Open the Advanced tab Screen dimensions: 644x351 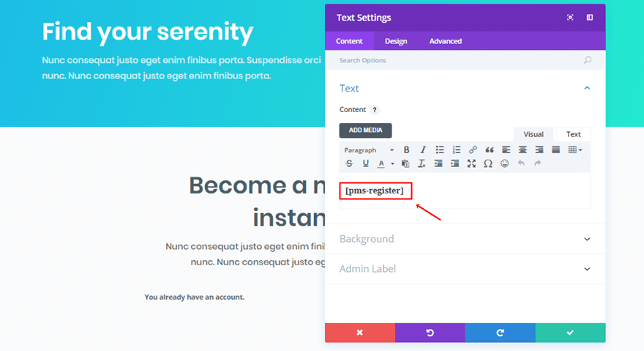point(445,41)
